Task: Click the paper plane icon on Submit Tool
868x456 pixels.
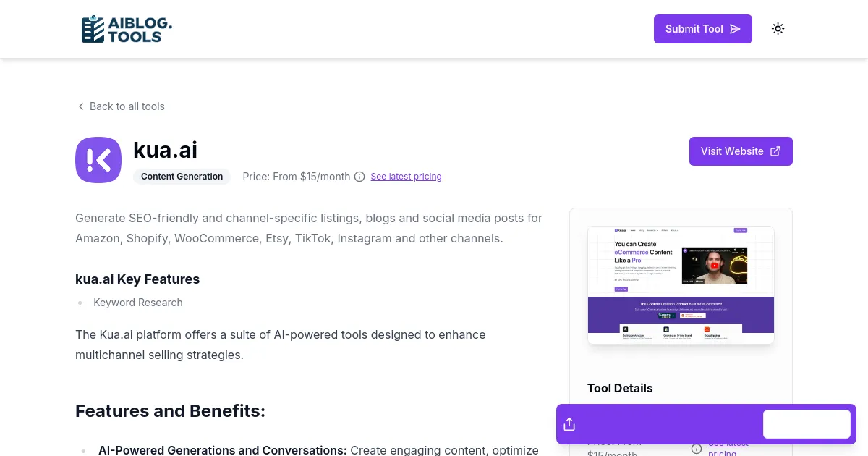Action: [x=735, y=29]
